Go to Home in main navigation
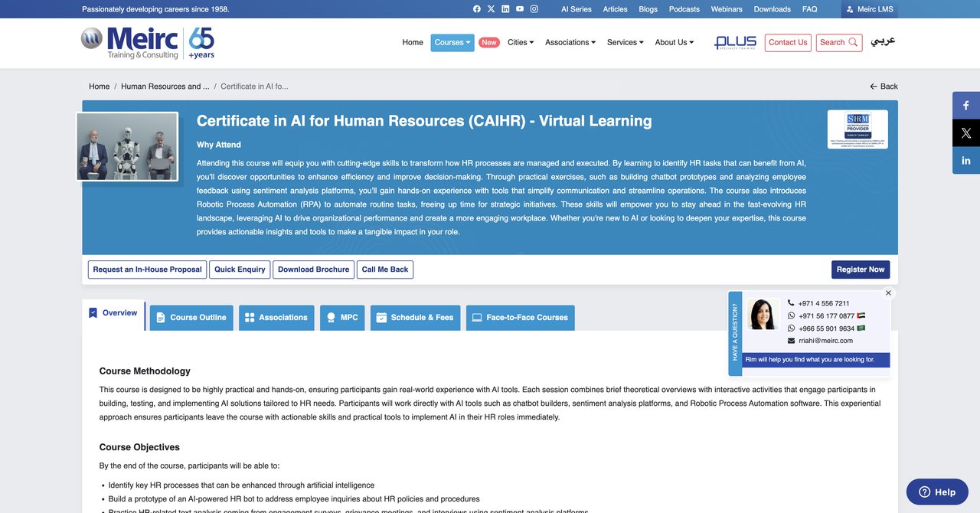The image size is (980, 513). (413, 43)
